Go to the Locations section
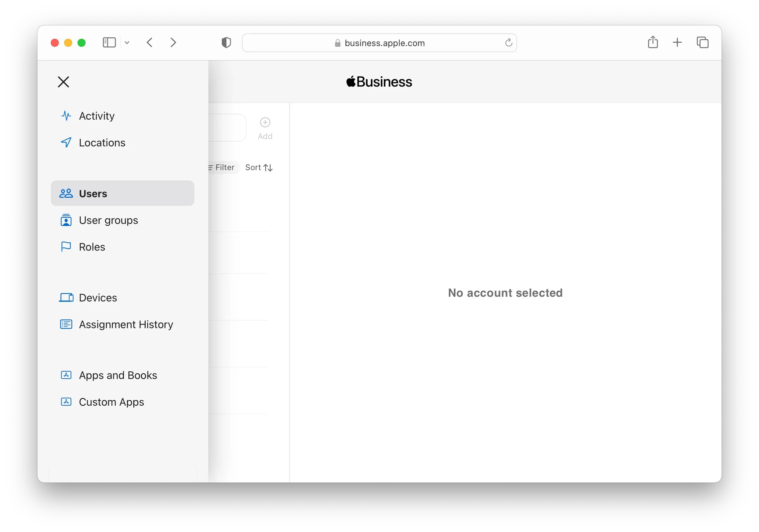Image resolution: width=759 pixels, height=532 pixels. [x=102, y=143]
